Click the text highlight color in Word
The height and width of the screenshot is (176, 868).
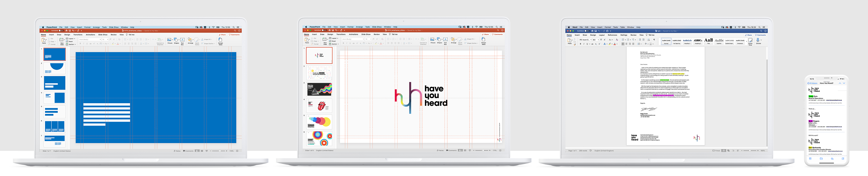(x=610, y=44)
